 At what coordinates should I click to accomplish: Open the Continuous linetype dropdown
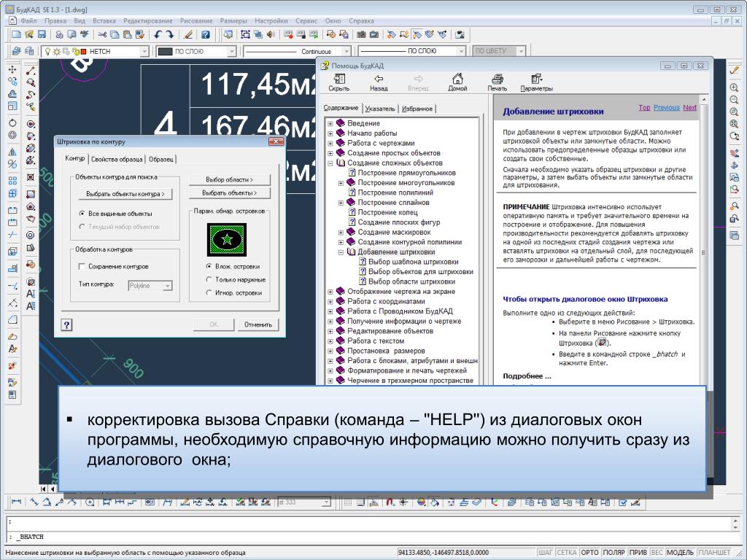click(347, 52)
